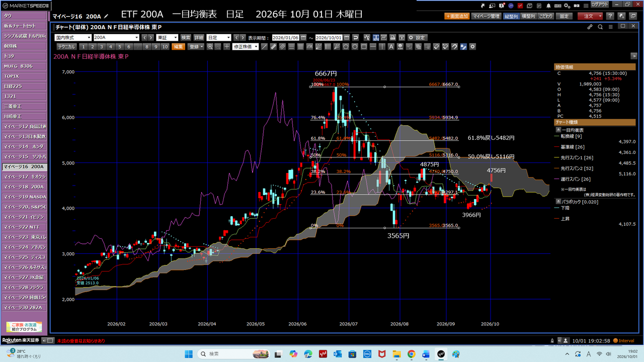
Task: Toggle the 固定 button
Action: coord(564,16)
